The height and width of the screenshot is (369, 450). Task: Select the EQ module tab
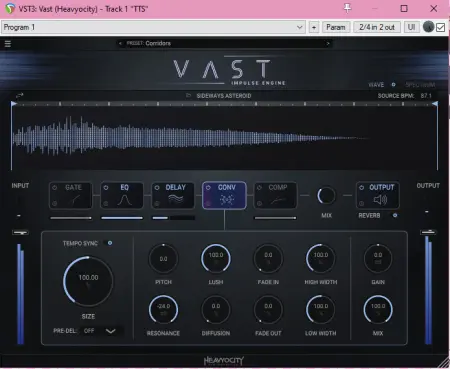[x=122, y=195]
